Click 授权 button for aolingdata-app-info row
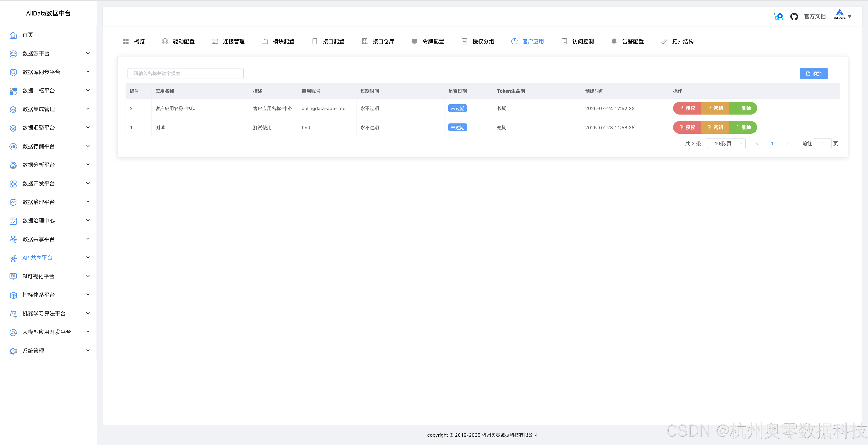 687,108
